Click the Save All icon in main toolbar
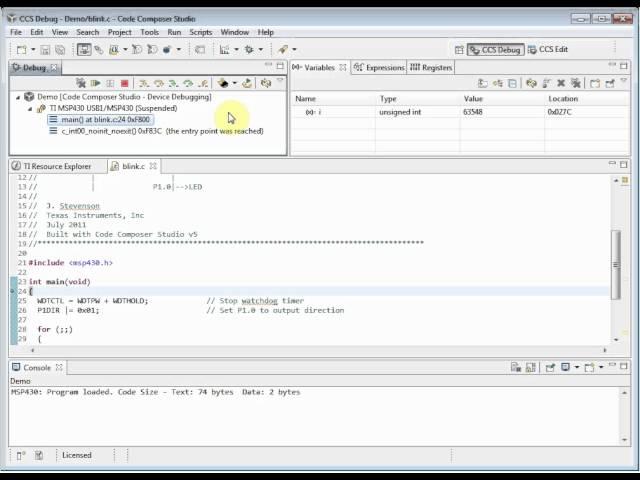This screenshot has height=480, width=640. pyautogui.click(x=60, y=50)
